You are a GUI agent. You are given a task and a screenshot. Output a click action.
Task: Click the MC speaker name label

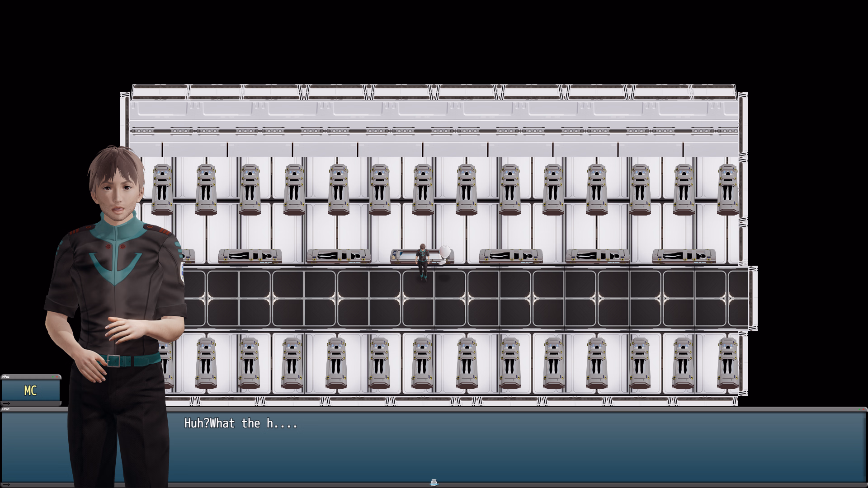pyautogui.click(x=30, y=390)
